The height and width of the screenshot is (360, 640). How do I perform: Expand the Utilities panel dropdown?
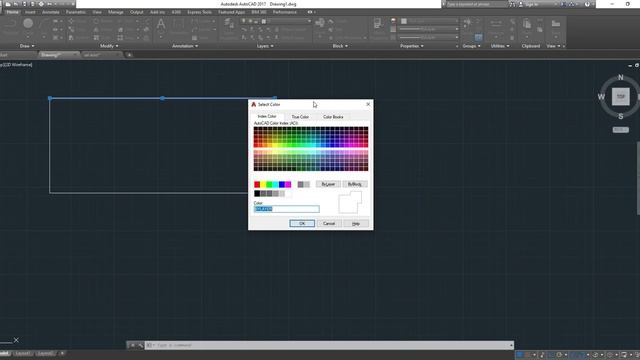(x=500, y=46)
